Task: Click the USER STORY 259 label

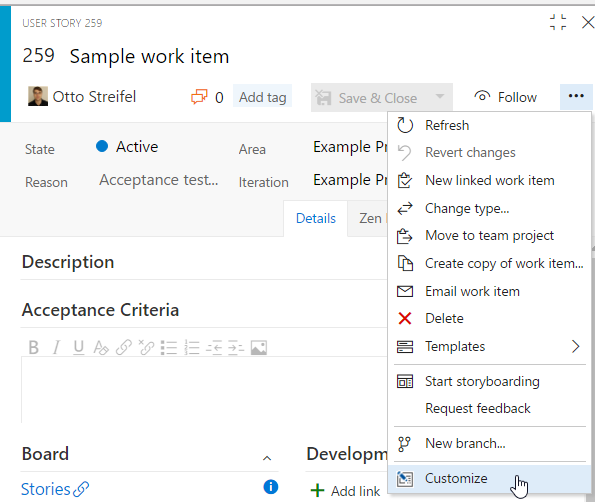Action: [x=62, y=23]
